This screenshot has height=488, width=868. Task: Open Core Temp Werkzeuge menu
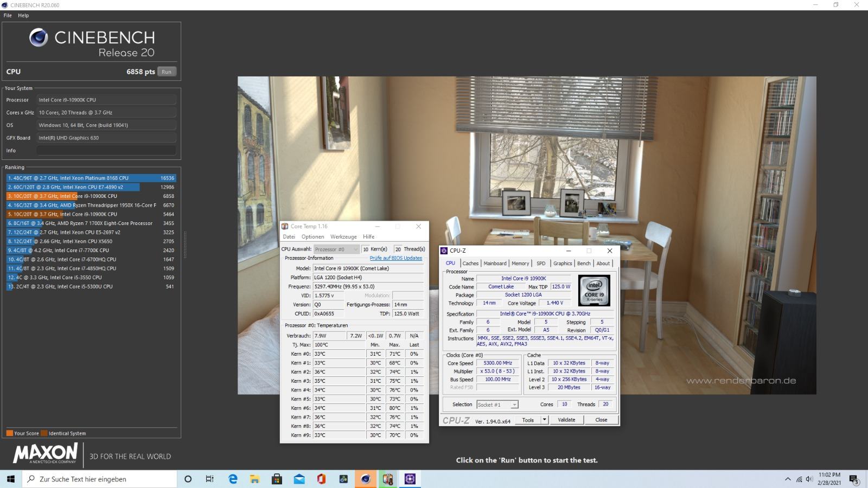click(x=343, y=236)
